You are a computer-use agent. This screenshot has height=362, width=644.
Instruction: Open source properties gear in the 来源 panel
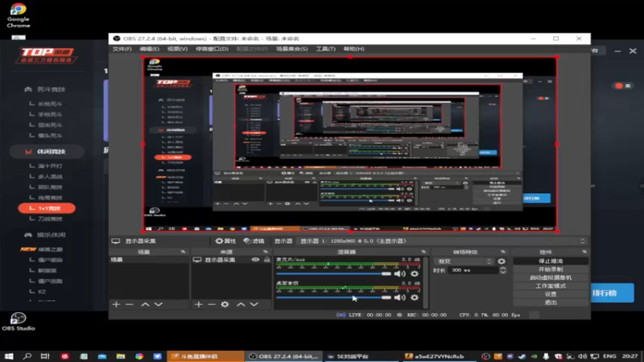click(x=225, y=304)
